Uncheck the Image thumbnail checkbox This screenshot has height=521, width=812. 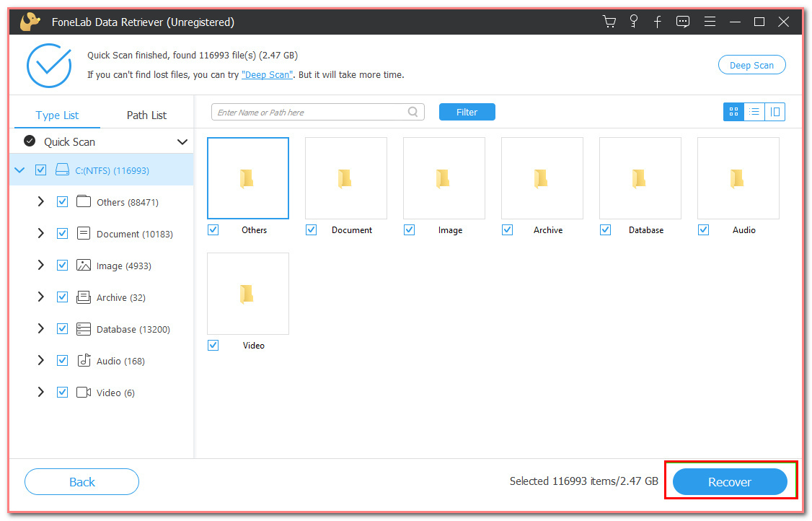[x=409, y=229]
